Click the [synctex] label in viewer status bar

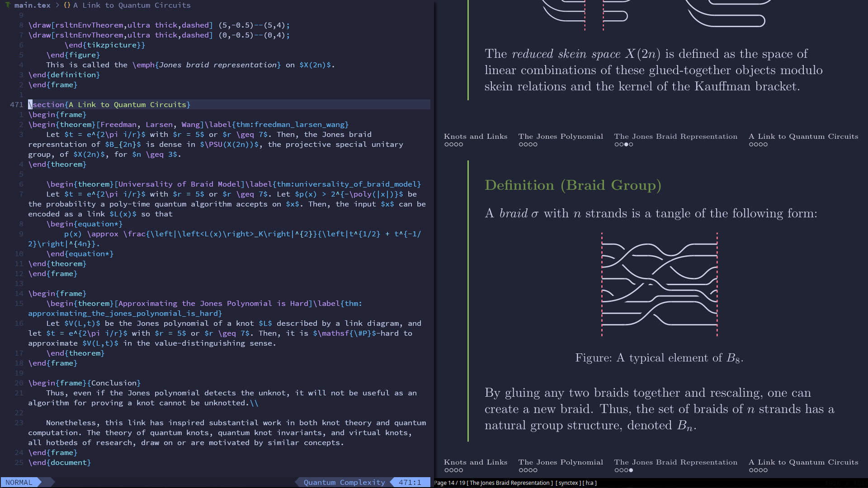point(568,483)
